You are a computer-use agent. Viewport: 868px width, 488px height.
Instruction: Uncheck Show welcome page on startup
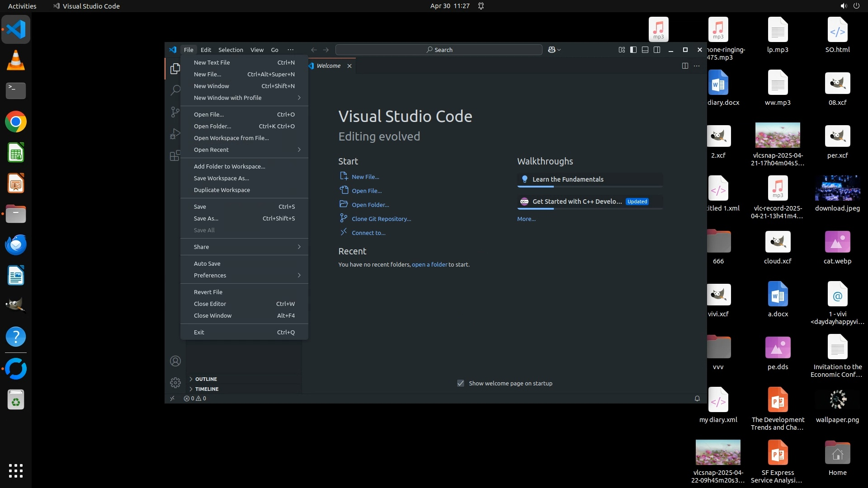[461, 383]
